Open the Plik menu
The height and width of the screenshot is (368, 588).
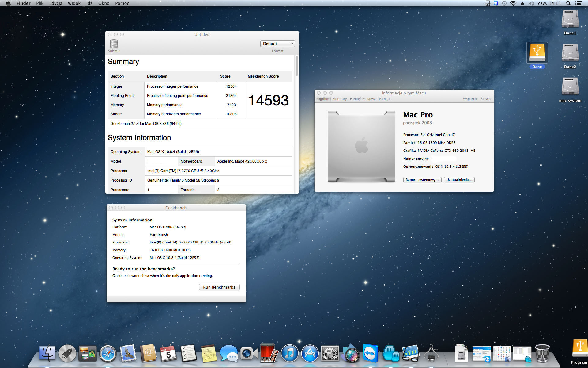point(40,3)
